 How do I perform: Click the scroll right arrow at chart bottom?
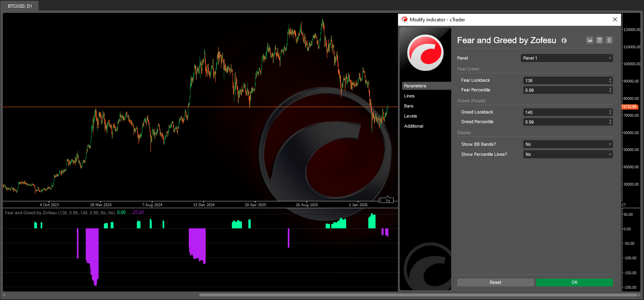(640, 295)
